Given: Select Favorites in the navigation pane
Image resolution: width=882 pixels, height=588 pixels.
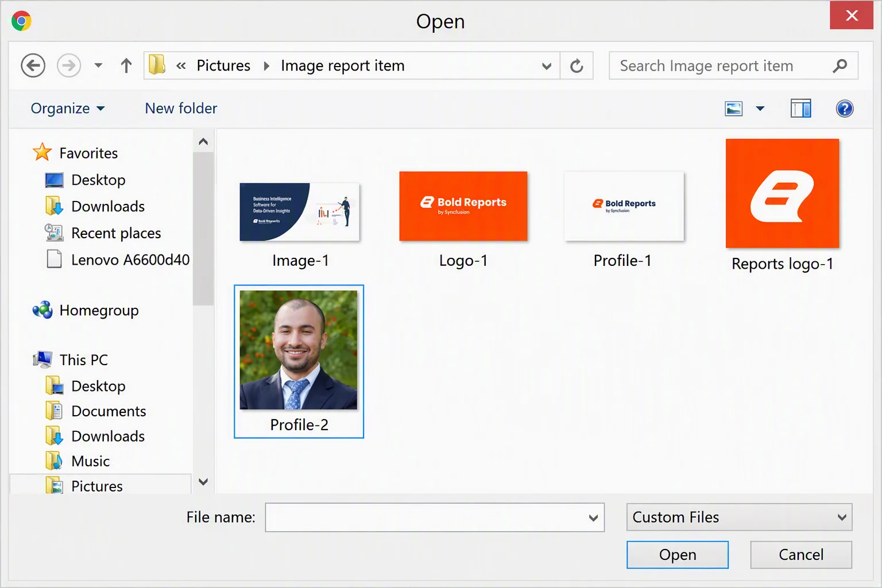Looking at the screenshot, I should [75, 153].
